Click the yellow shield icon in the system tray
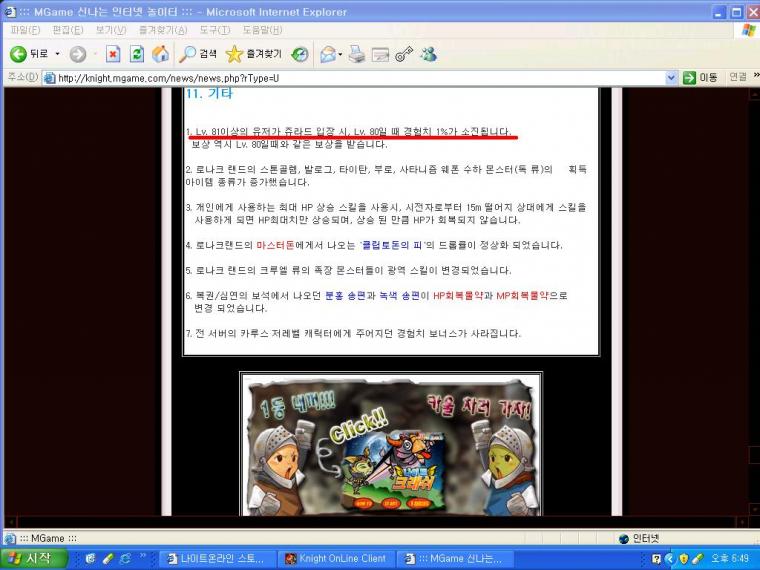This screenshot has width=760, height=570. tap(684, 559)
